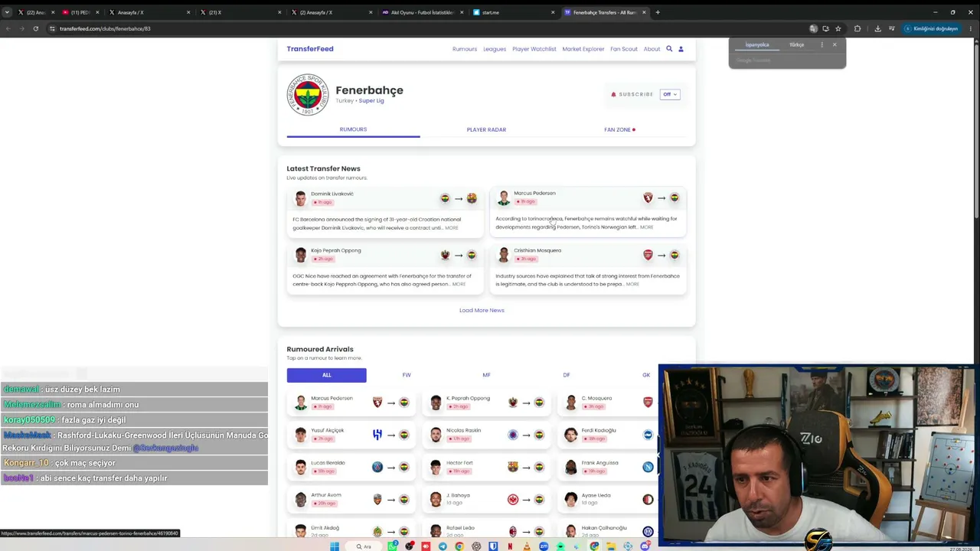Open Zoom from the taskbar
980x551 pixels.
(544, 546)
